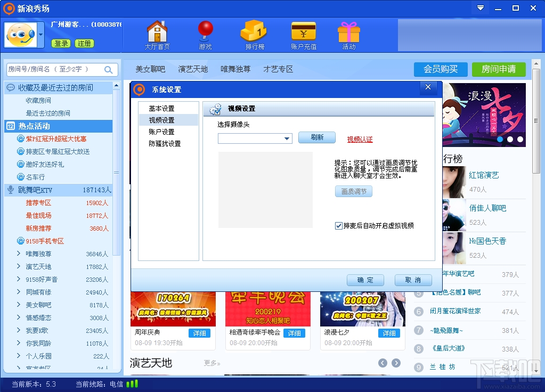Select the 游戏 balloon icon

click(205, 31)
